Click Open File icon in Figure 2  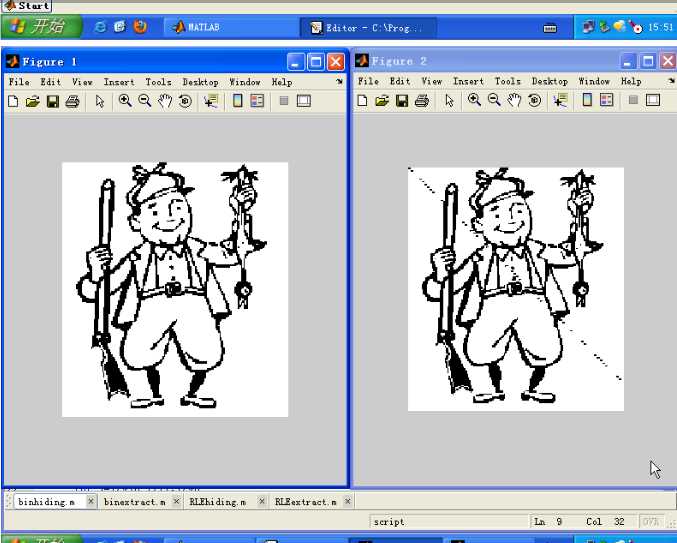[x=382, y=101]
